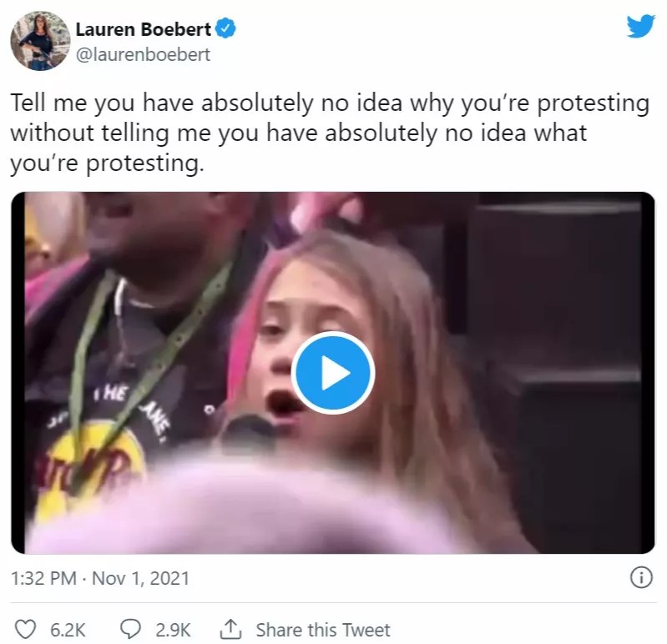
Task: Click the share upload arrow icon
Action: [230, 629]
